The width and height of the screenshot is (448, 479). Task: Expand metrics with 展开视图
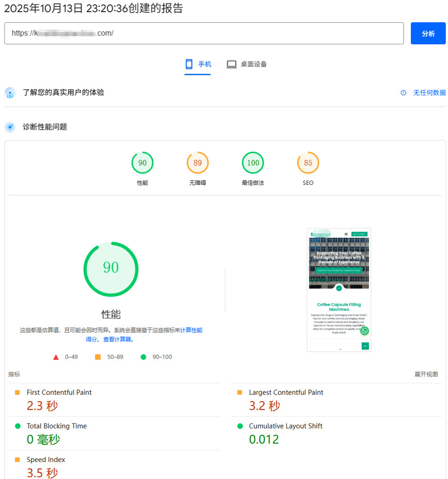(x=426, y=374)
